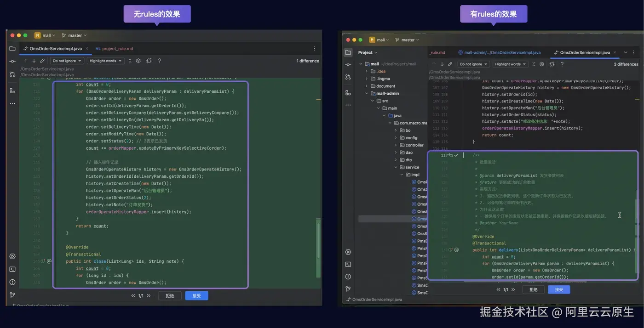Close OmsOrderServiceImpl.java tab in left window
Screen dimensions: 644x328
(x=86, y=48)
